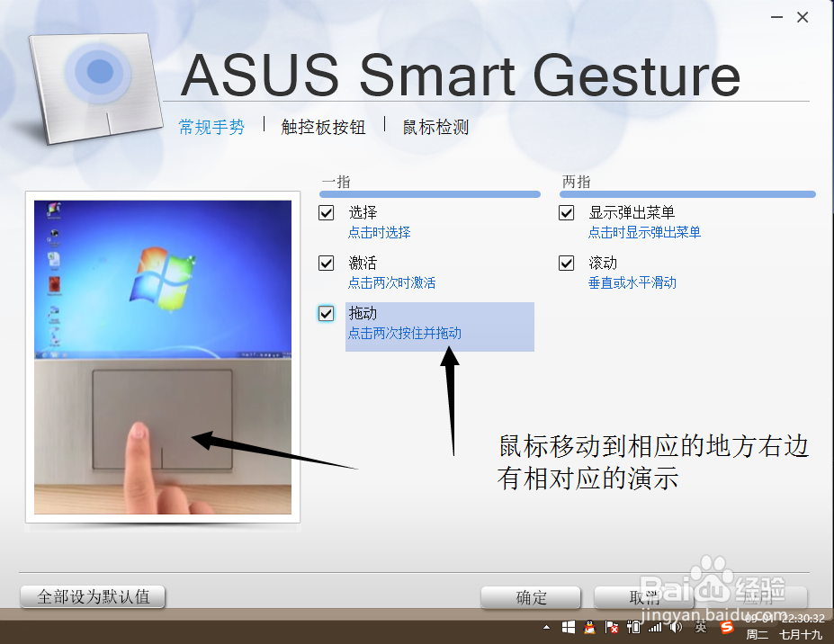Toggle the 选择 checkbox
The width and height of the screenshot is (834, 644).
pos(326,212)
